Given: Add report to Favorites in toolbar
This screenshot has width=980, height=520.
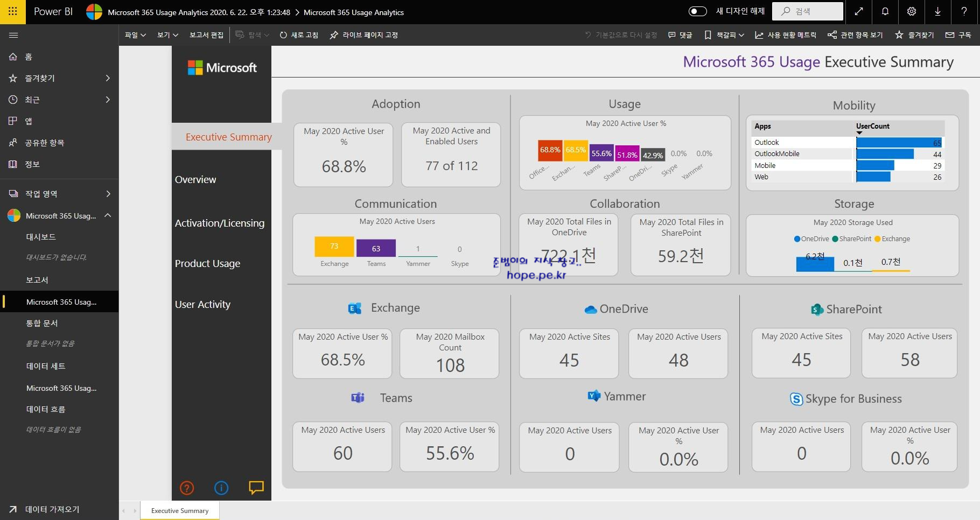Looking at the screenshot, I should (x=914, y=35).
